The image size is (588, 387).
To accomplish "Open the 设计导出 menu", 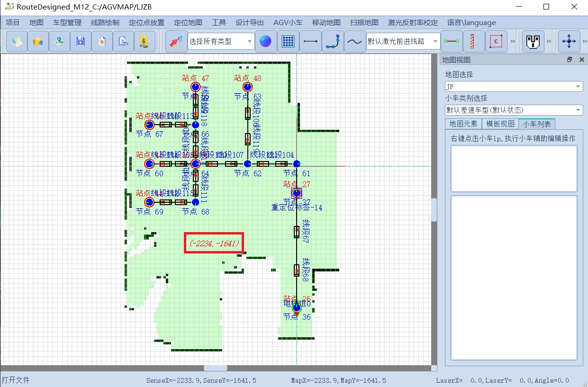I will pos(250,22).
